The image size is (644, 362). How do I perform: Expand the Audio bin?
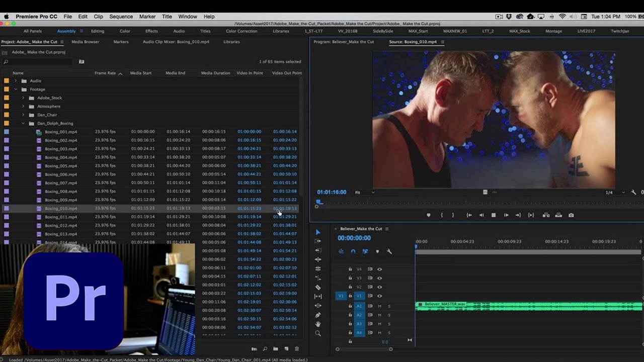pyautogui.click(x=16, y=81)
